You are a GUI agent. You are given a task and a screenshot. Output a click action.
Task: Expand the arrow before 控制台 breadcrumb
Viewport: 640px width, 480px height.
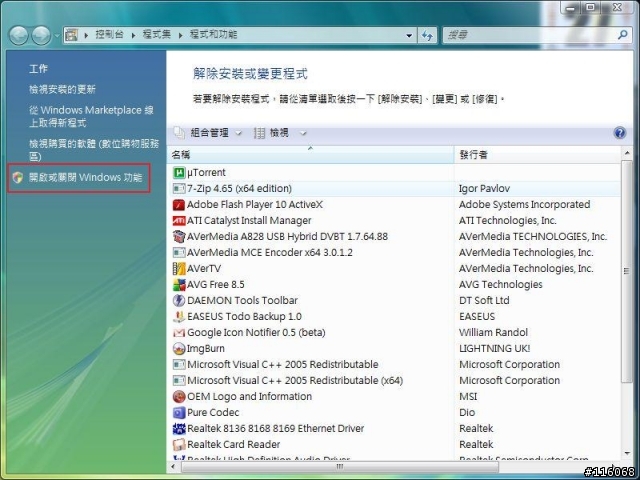(86, 36)
